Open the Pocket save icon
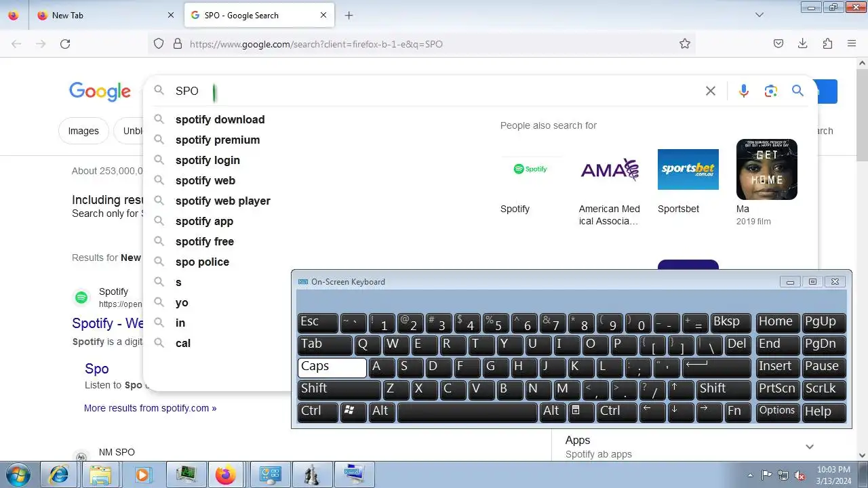The height and width of the screenshot is (488, 868). (778, 44)
